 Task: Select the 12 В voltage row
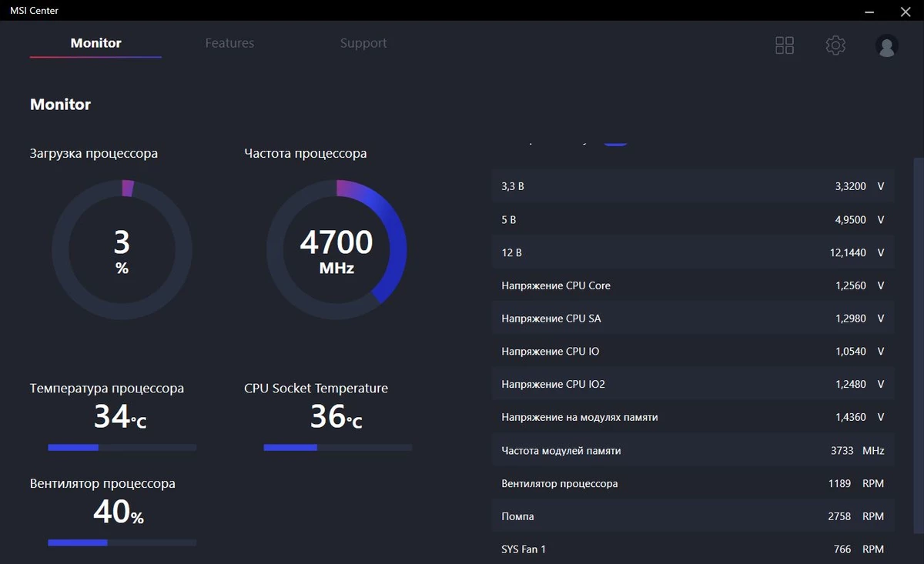click(693, 252)
